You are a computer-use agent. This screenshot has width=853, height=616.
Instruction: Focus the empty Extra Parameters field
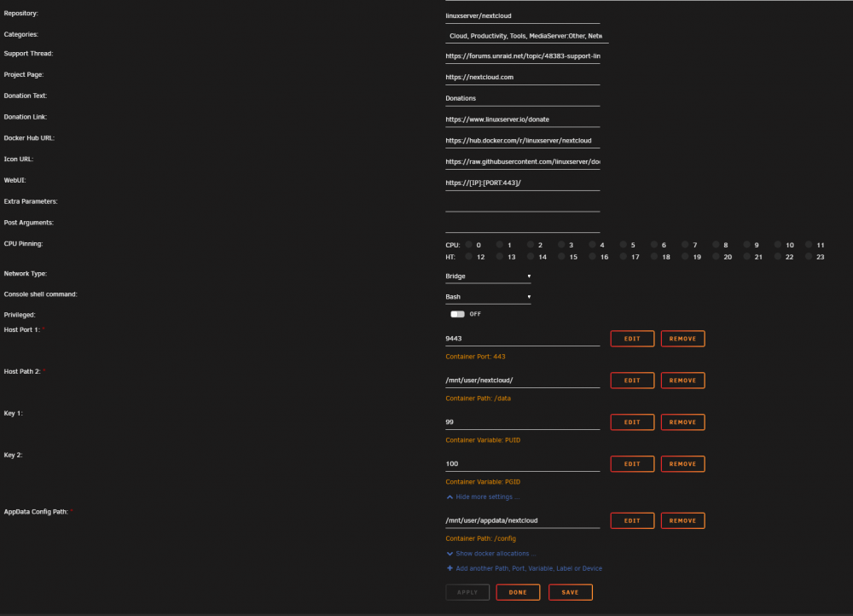pyautogui.click(x=522, y=205)
